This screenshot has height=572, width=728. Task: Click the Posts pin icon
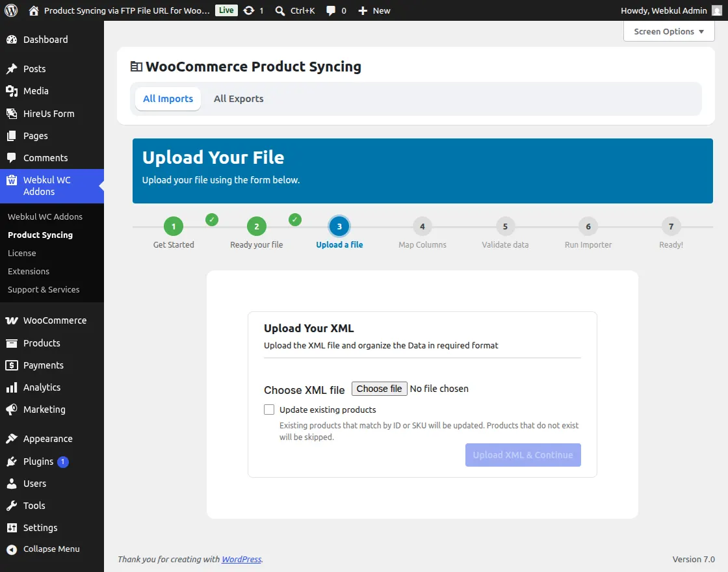pos(12,69)
